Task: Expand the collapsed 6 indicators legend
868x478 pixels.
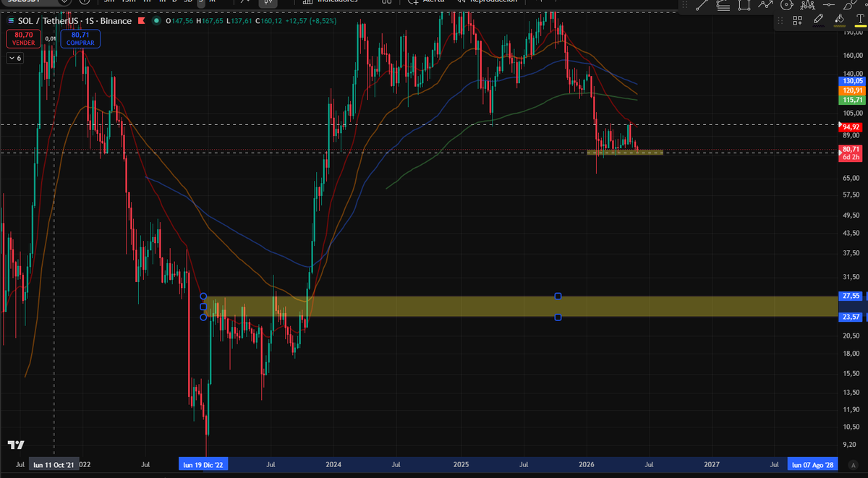Action: (x=15, y=58)
